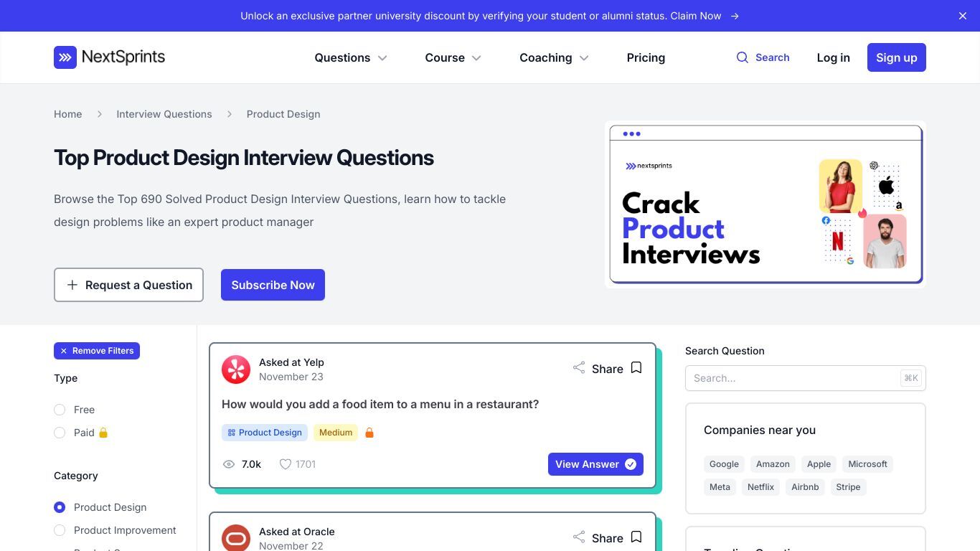Click the Claim Now arrow icon

click(x=735, y=16)
